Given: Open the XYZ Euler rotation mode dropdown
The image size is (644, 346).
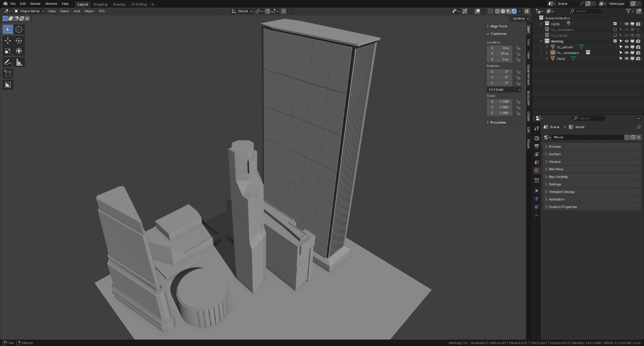Looking at the screenshot, I should coord(504,90).
